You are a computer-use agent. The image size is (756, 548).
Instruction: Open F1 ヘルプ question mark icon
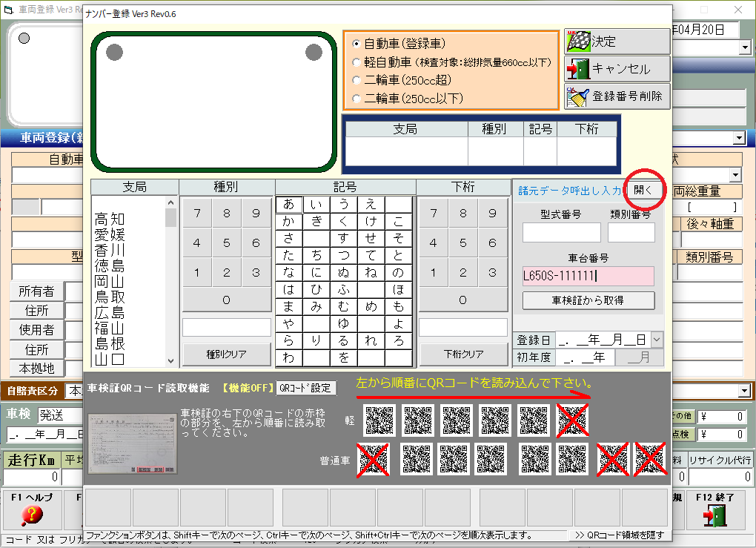click(x=32, y=515)
